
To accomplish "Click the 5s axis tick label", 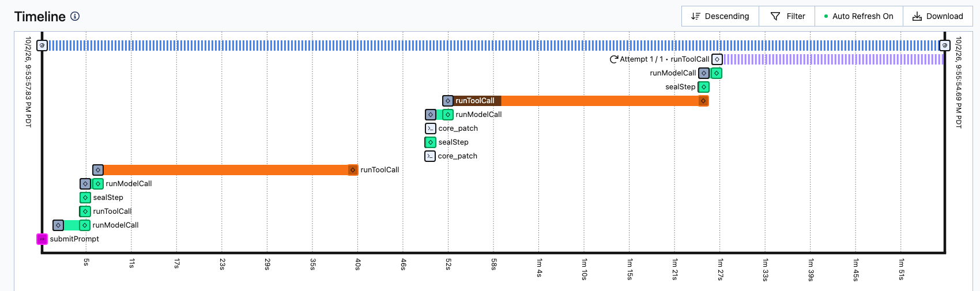I will pos(86,262).
